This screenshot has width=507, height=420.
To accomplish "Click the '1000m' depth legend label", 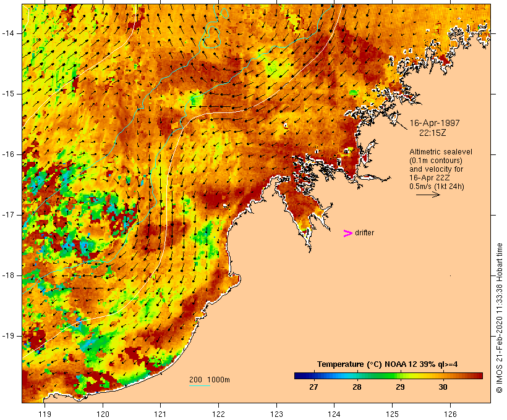I will [x=218, y=380].
